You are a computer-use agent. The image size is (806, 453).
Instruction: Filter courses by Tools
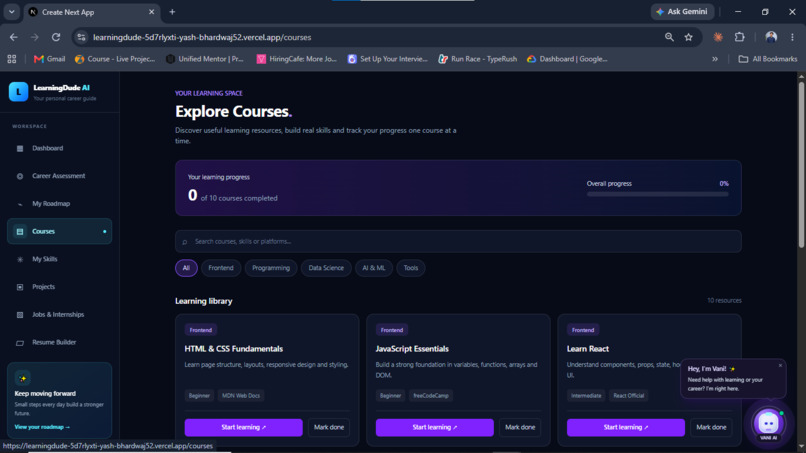(411, 268)
